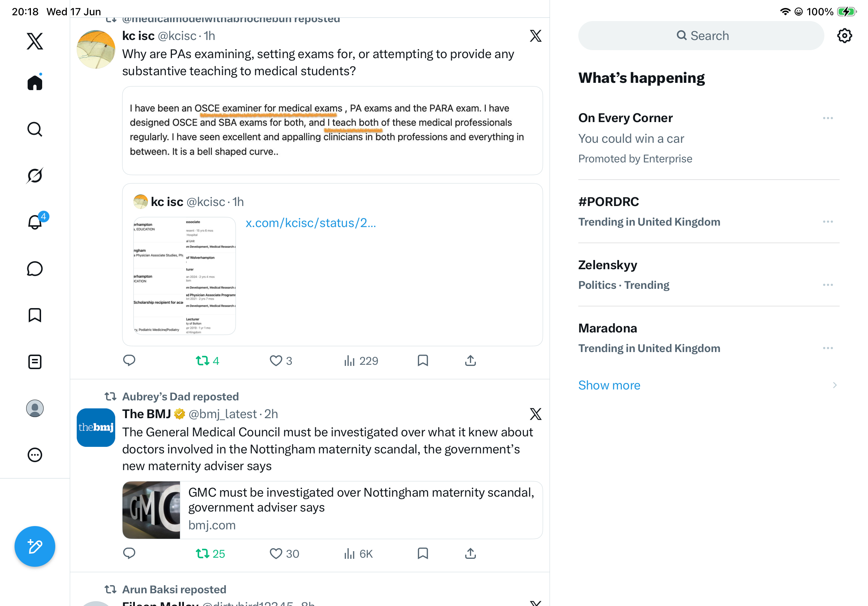The height and width of the screenshot is (606, 868).
Task: Open Messages chat bubble in sidebar
Action: 35,268
